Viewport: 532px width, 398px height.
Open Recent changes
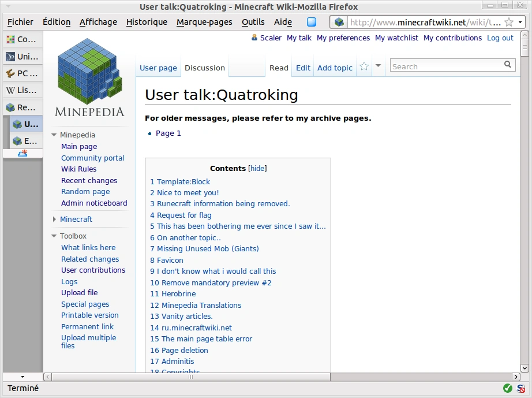89,181
